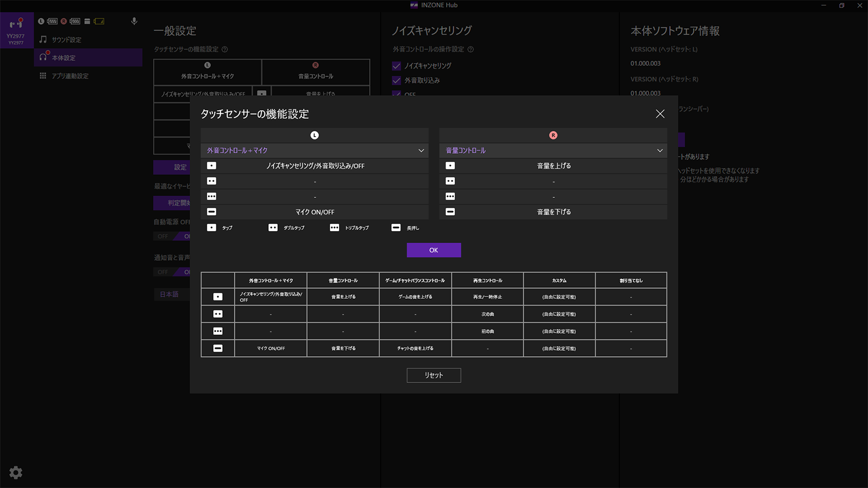Select the YY2977 earbuds device icon
Image resolution: width=868 pixels, height=488 pixels.
(16, 24)
